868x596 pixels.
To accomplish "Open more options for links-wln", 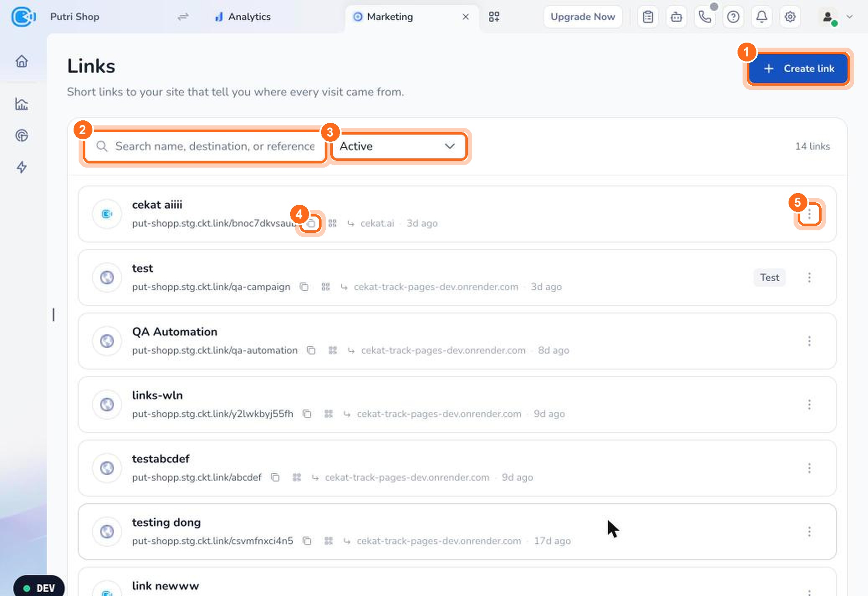I will click(x=809, y=405).
